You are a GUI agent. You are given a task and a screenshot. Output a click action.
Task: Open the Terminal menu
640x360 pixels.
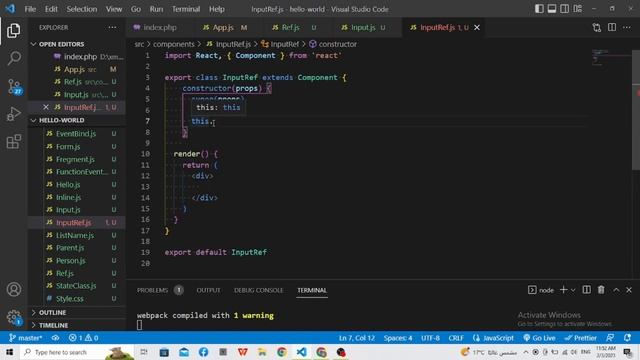pos(186,9)
